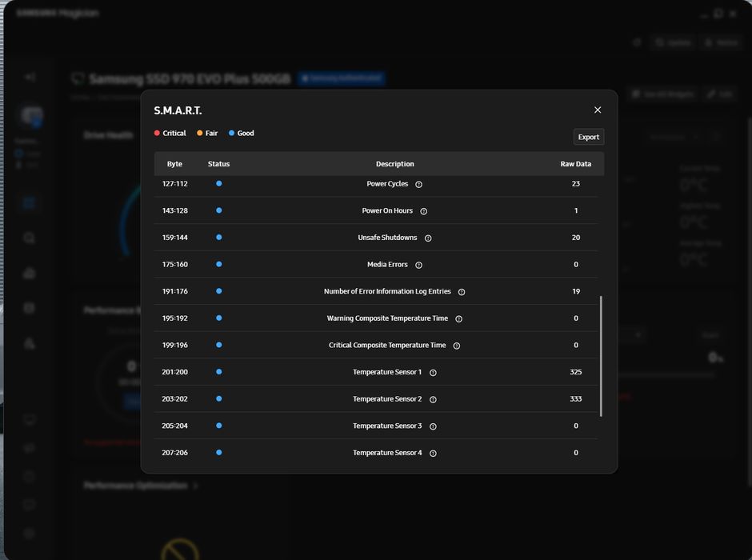The height and width of the screenshot is (560, 752).
Task: Select Number of Error Information Log Entries text
Action: (x=387, y=291)
